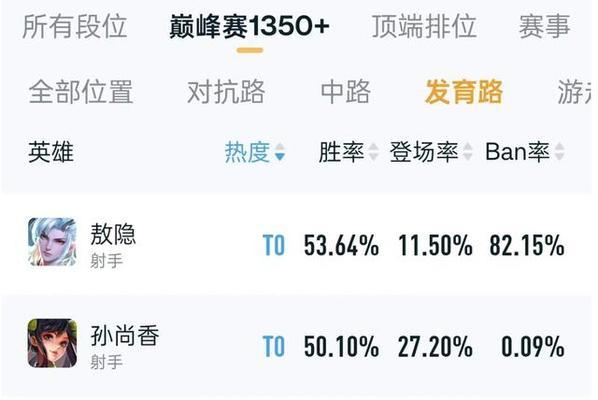Open 敖隐 hero avatar

pos(52,242)
